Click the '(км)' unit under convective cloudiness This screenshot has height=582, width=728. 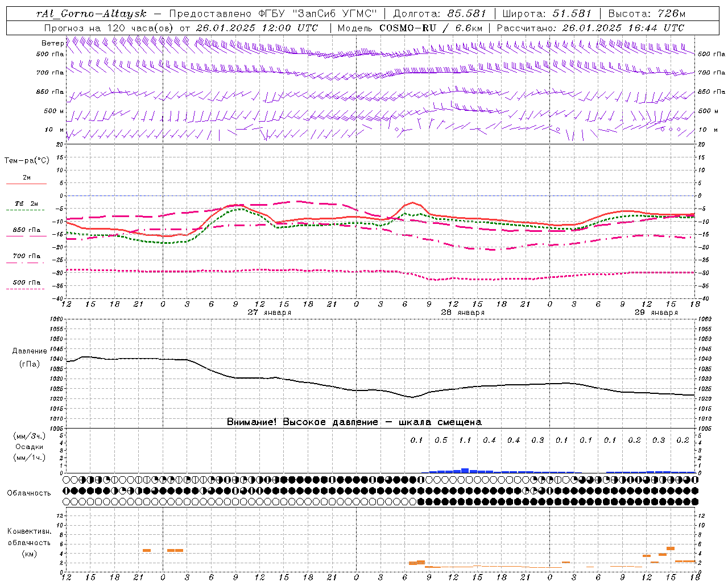(29, 554)
